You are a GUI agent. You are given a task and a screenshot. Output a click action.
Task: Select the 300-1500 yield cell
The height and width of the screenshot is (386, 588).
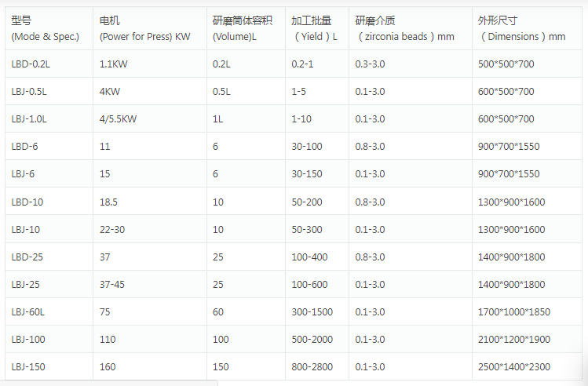coord(312,311)
